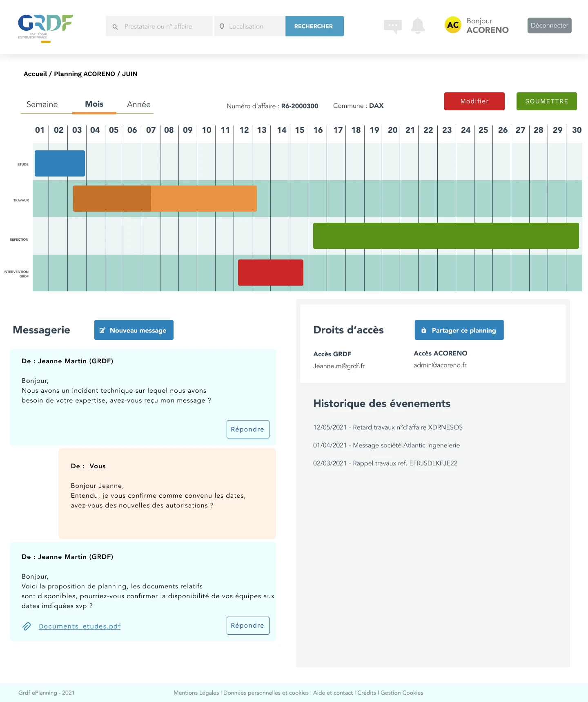Viewport: 588px width, 702px height.
Task: Open 02/03/2021 Rappel travaux event
Action: [385, 463]
